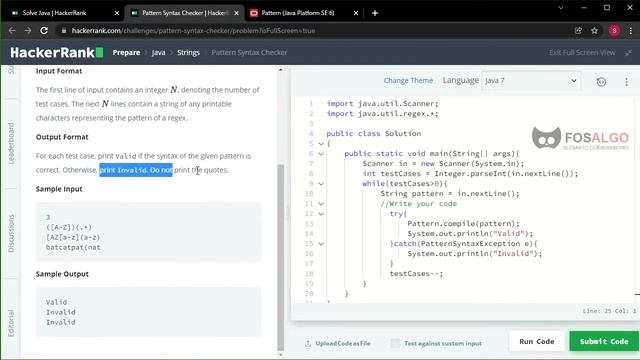Click the scroll up arrow of problem panel
The width and height of the screenshot is (640, 360).
[x=280, y=70]
